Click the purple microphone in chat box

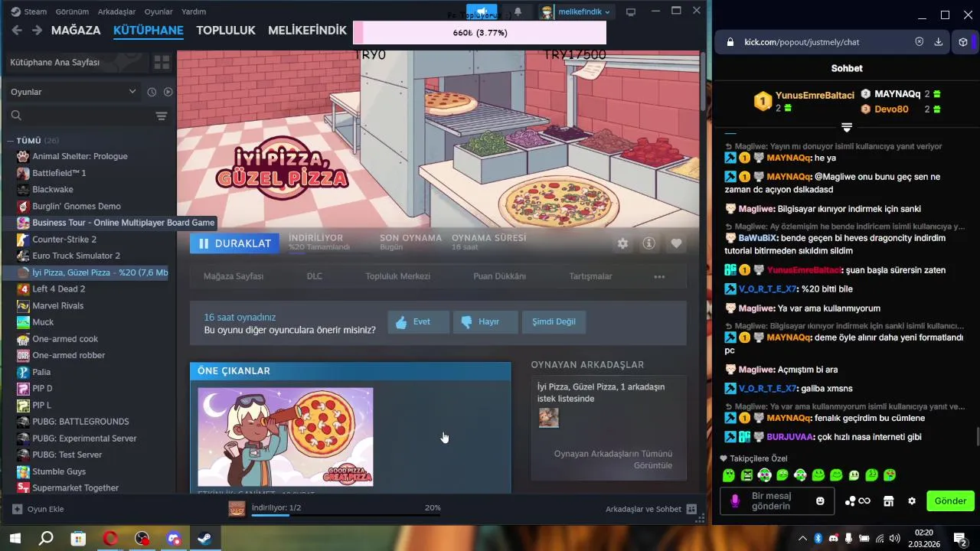pos(735,501)
